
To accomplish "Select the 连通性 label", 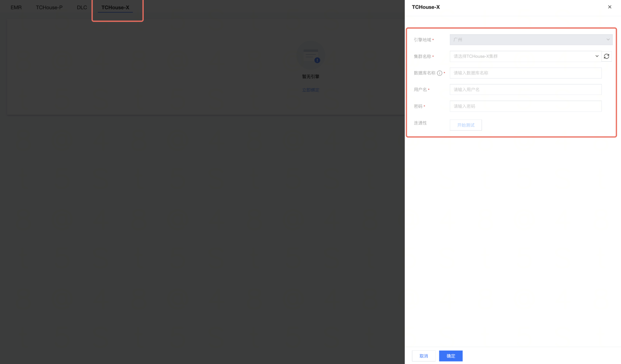I will 420,123.
